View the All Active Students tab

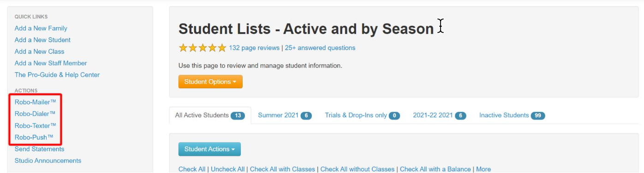coord(210,115)
